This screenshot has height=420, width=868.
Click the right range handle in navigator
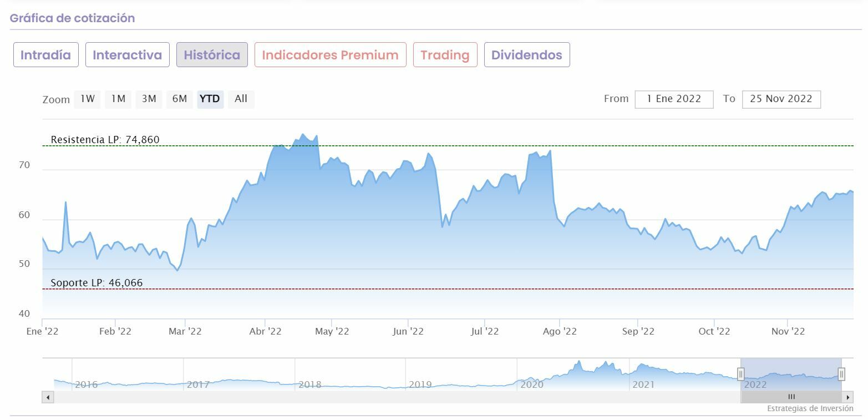pyautogui.click(x=841, y=374)
